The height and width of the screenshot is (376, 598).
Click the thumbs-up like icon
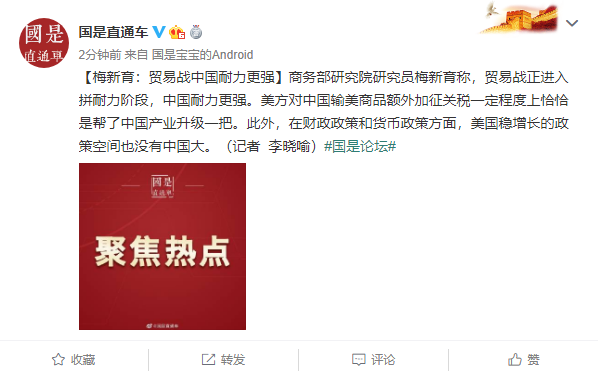(x=514, y=359)
